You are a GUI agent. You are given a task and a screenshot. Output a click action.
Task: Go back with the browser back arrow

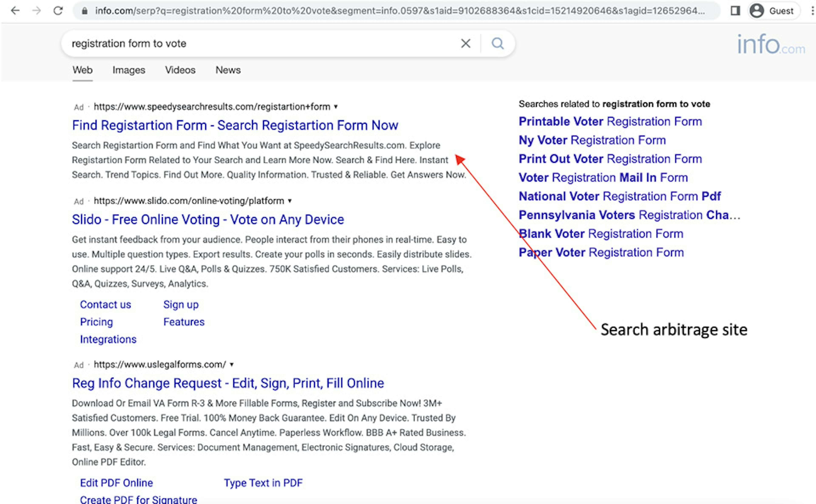pos(15,11)
